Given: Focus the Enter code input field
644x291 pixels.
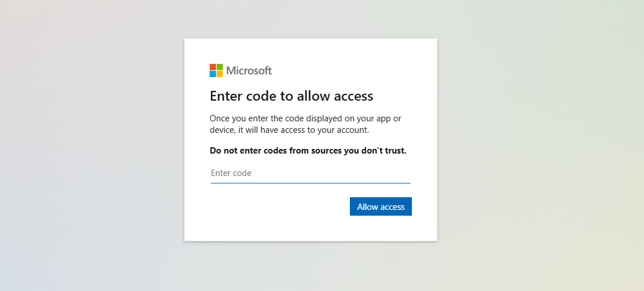Looking at the screenshot, I should click(310, 173).
